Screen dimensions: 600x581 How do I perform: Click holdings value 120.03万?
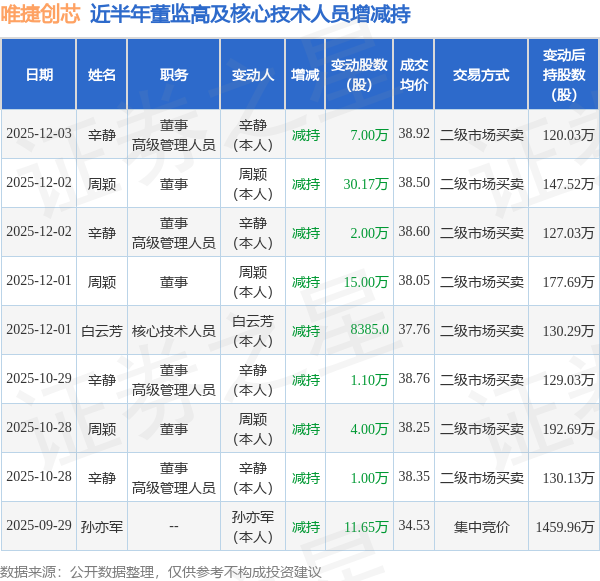[569, 135]
